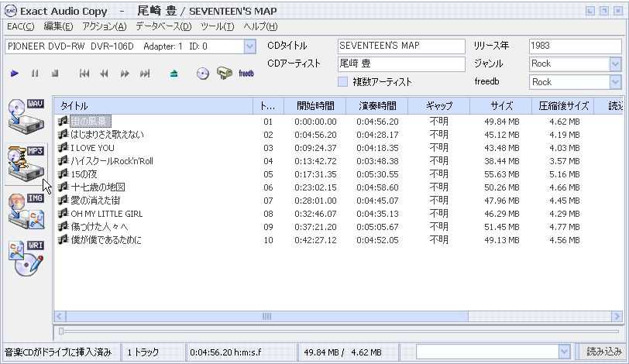Click the 読み込み button
This screenshot has height=364, width=629.
603,352
